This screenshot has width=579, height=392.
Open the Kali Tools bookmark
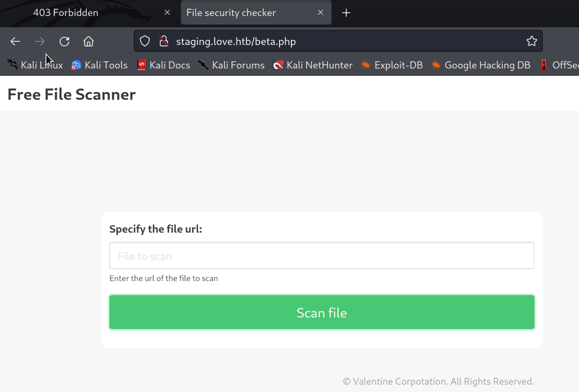100,65
